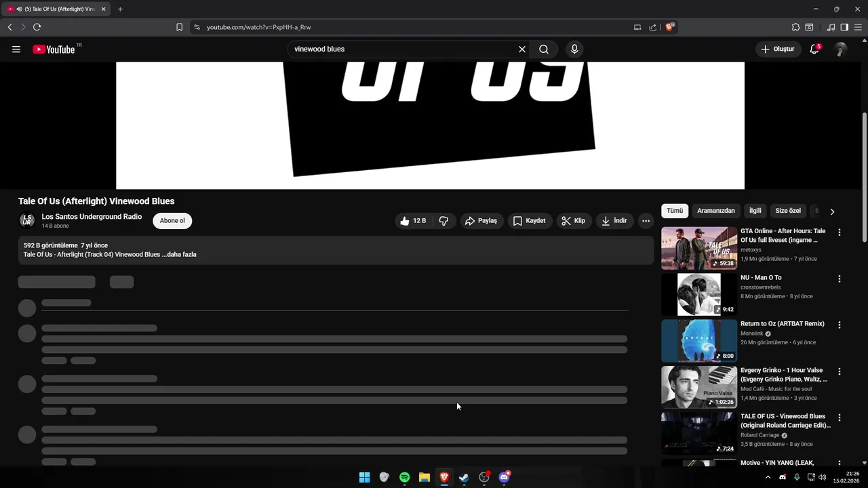Go back with the browser back arrow
868x488 pixels.
[9, 27]
